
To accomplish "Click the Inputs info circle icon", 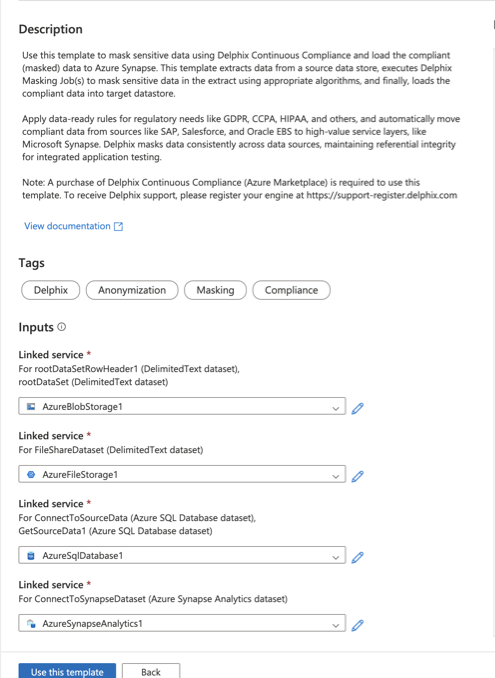I will pos(62,327).
